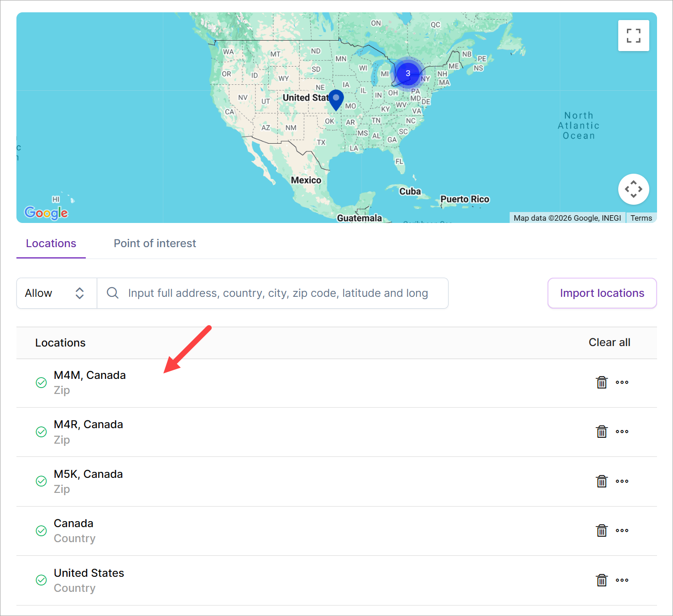Image resolution: width=673 pixels, height=616 pixels.
Task: Click trash icon for Canada country
Action: (602, 530)
